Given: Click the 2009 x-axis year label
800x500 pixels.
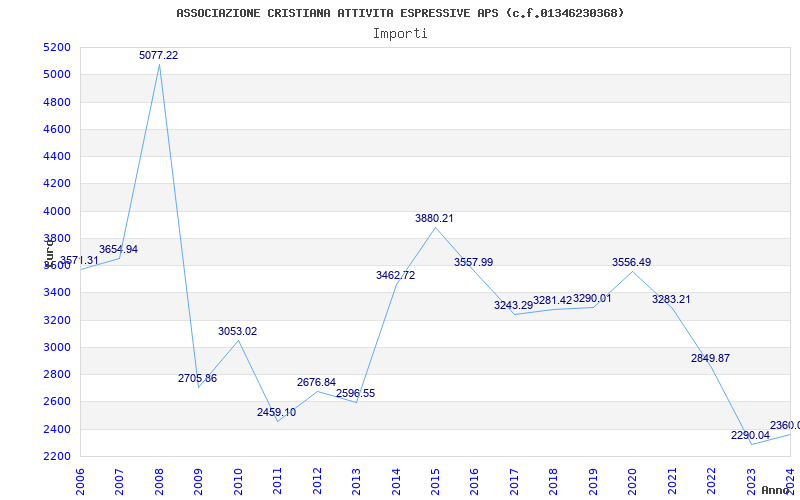Looking at the screenshot, I should coord(198,481).
